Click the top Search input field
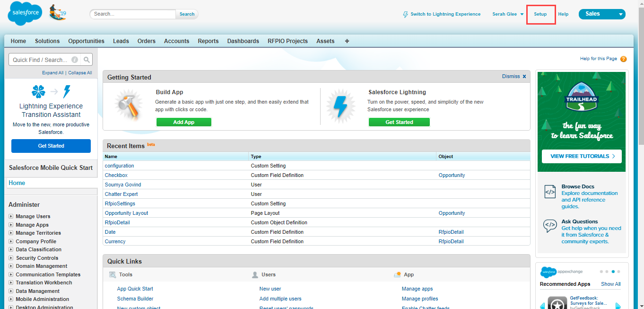 133,14
